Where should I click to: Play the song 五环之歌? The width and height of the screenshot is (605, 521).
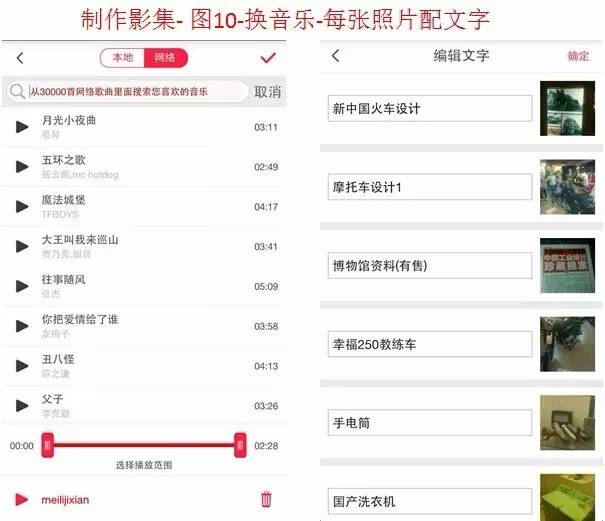pos(22,167)
